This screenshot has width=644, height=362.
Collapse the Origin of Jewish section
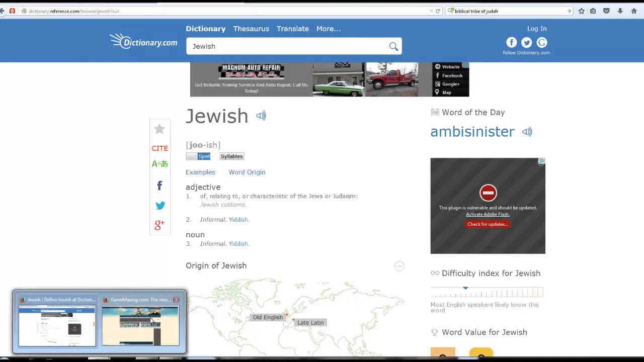pyautogui.click(x=399, y=266)
